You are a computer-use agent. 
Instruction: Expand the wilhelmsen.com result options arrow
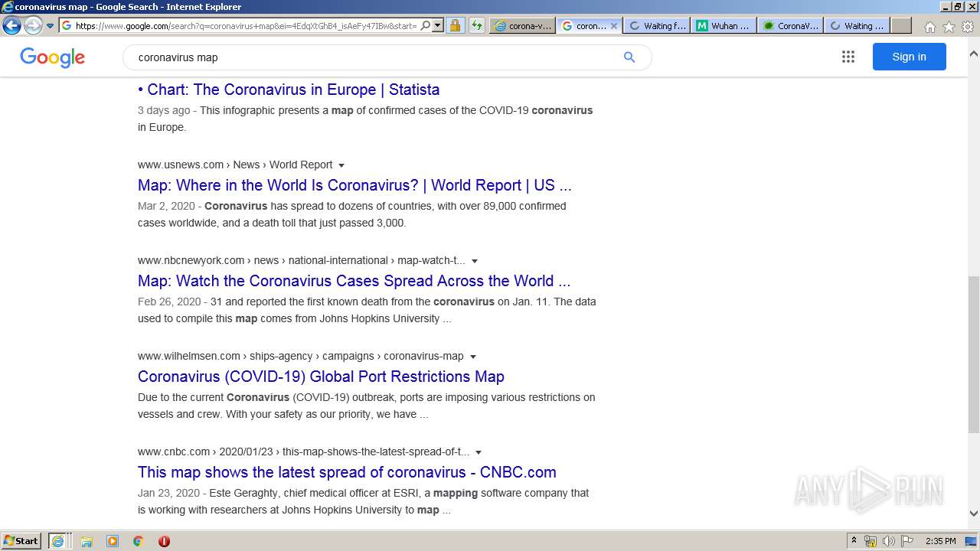(473, 357)
